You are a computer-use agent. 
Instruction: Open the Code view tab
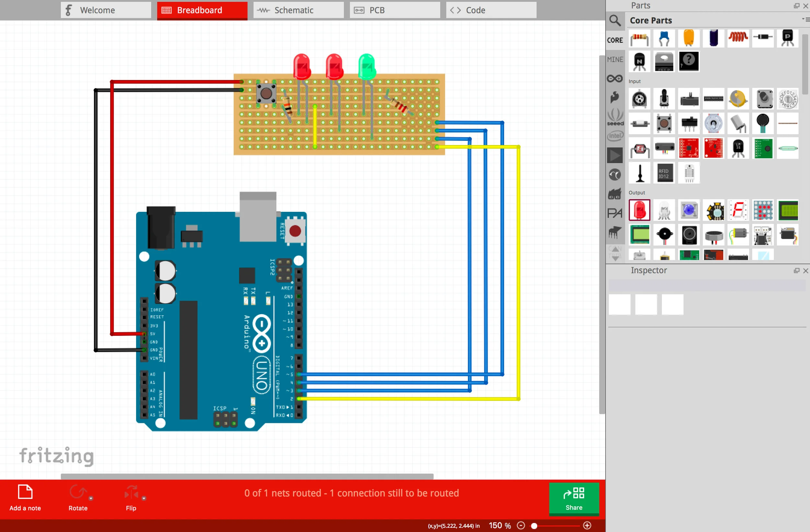[491, 10]
